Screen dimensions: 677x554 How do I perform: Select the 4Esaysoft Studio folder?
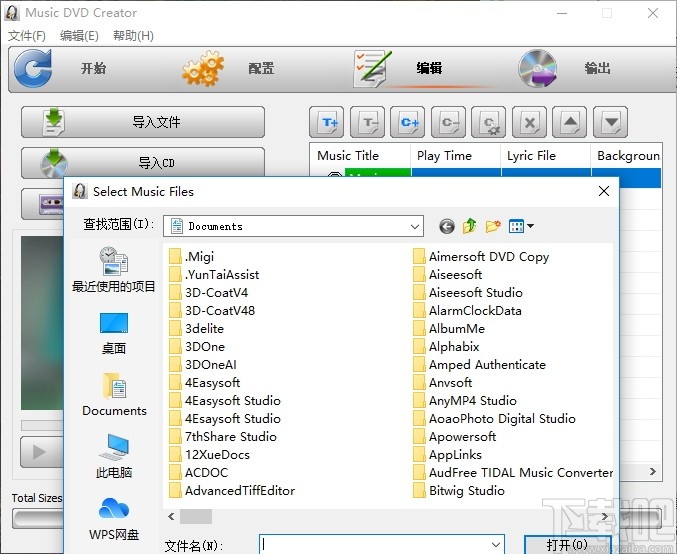(225, 419)
